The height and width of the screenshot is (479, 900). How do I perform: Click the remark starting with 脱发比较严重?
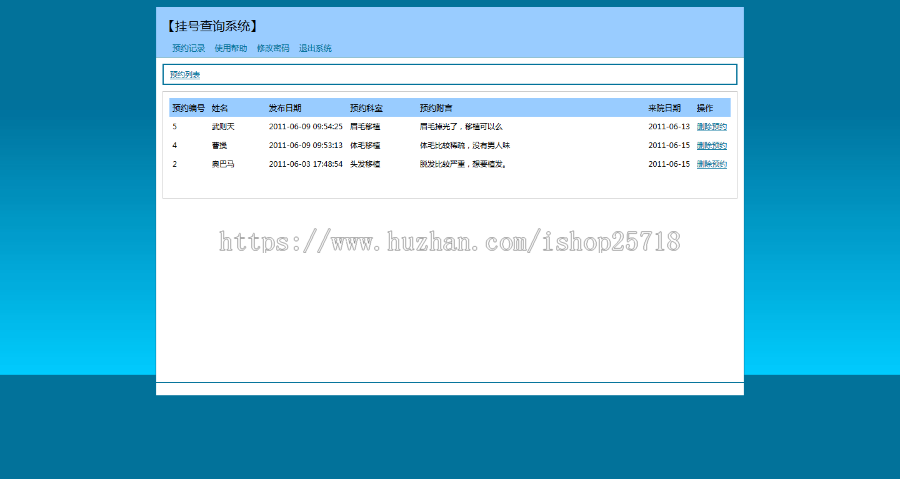[463, 164]
